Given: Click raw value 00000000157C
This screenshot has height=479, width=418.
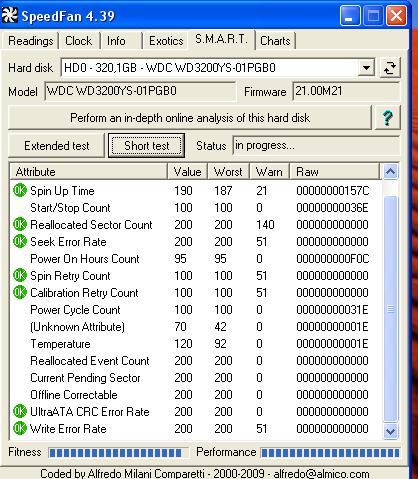Looking at the screenshot, I should pos(333,191).
